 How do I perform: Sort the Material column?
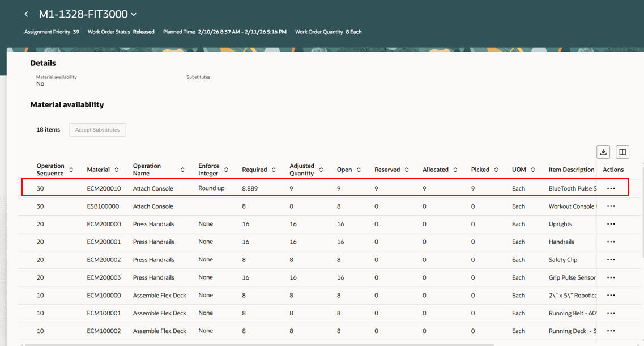click(118, 169)
